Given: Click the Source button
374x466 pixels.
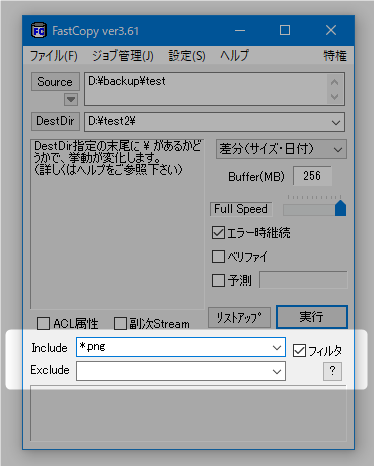Looking at the screenshot, I should coord(55,82).
